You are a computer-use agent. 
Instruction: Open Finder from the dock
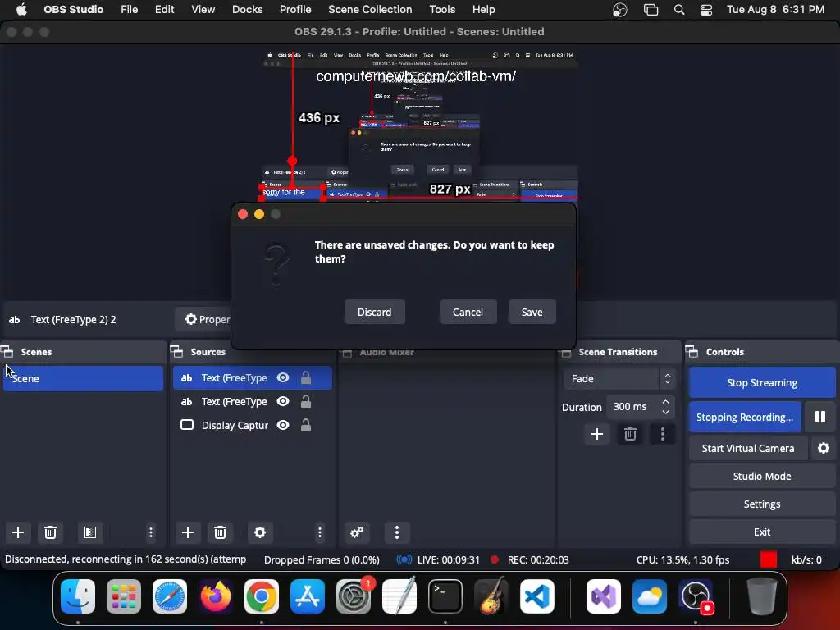(78, 596)
